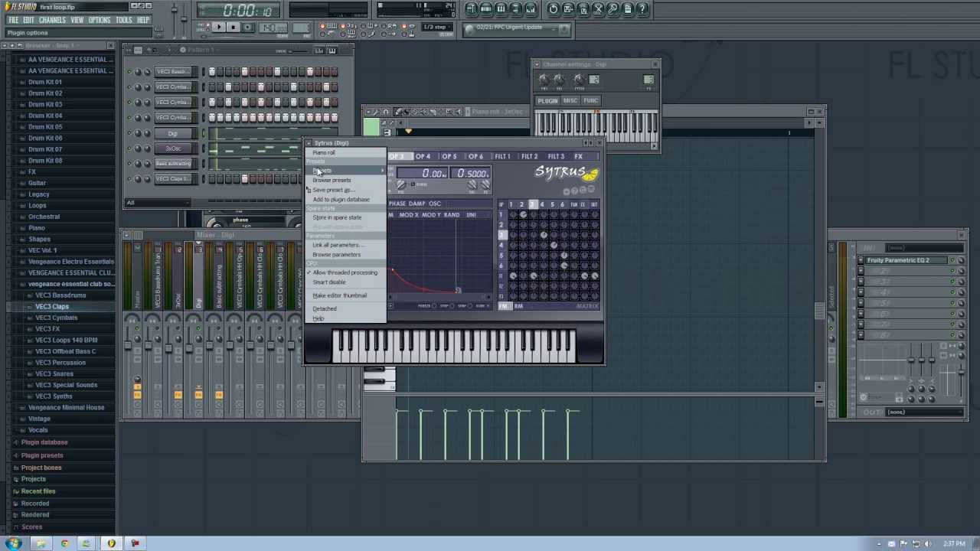Select the OSC envelope tab in Sytrus
The height and width of the screenshot is (551, 980).
[435, 204]
